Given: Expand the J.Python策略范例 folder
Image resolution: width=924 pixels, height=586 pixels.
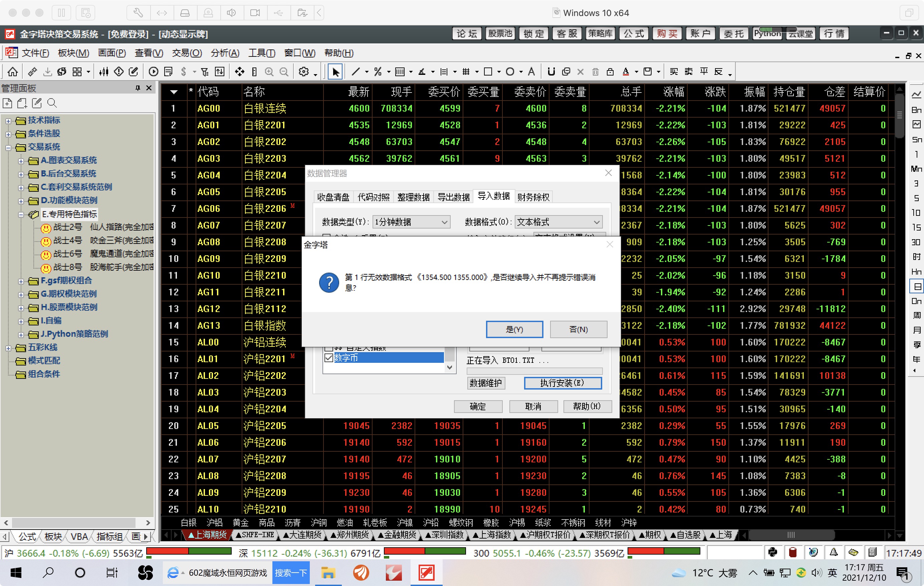Looking at the screenshot, I should pos(21,334).
